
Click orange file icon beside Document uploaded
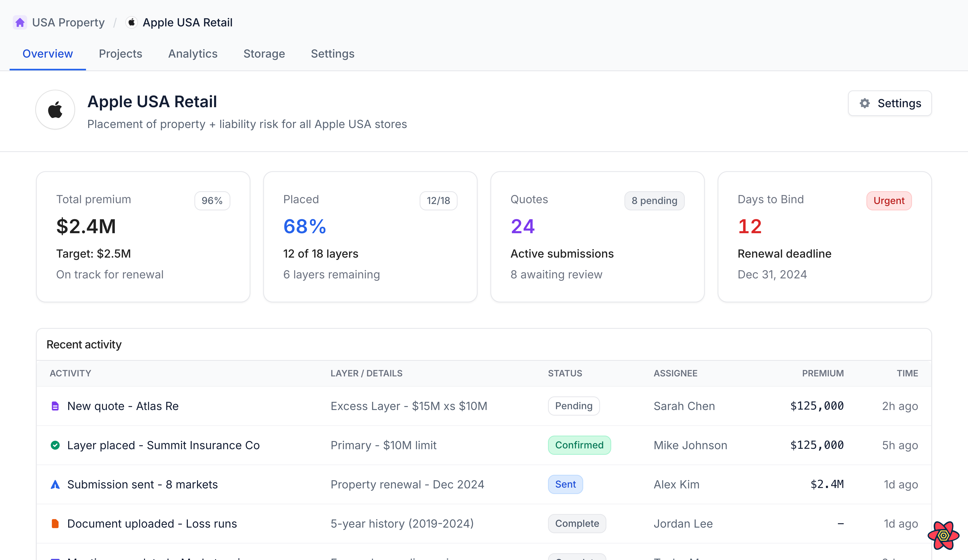[x=55, y=524]
